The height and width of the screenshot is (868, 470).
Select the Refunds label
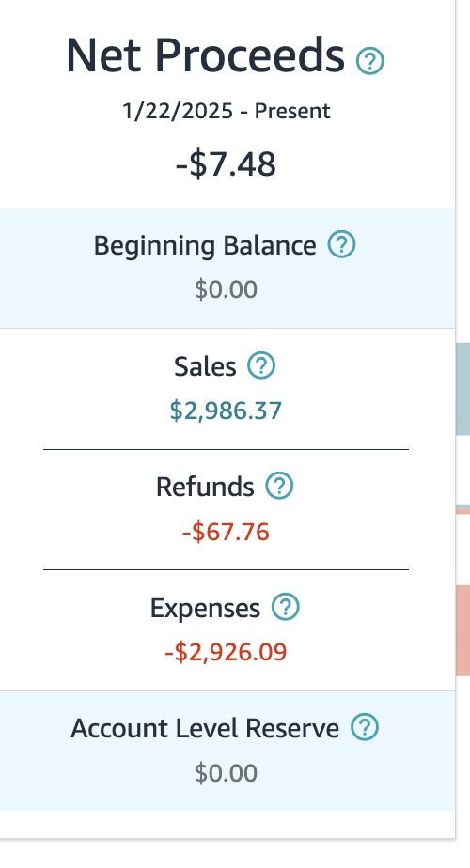click(x=205, y=488)
